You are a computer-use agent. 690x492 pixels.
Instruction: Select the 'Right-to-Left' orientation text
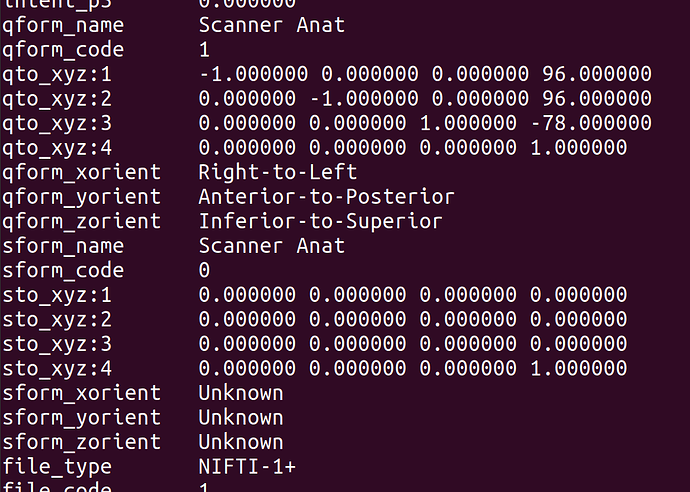(278, 172)
